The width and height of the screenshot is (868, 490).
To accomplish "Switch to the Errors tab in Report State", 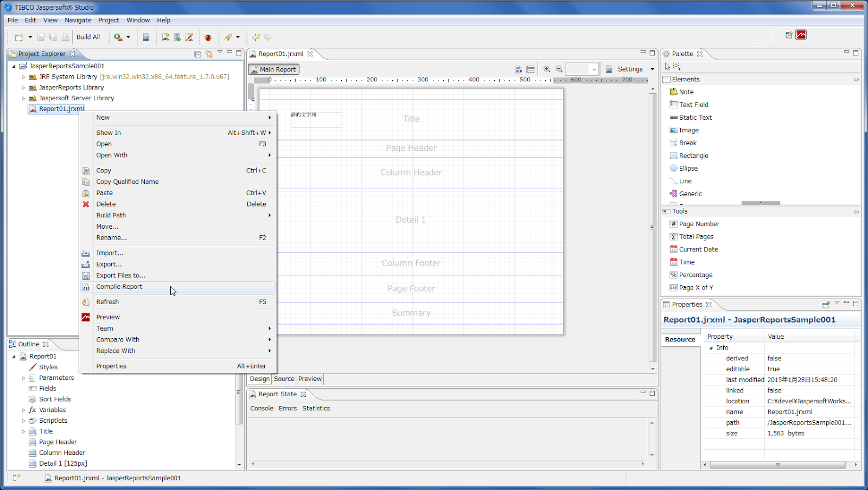I will [x=287, y=408].
